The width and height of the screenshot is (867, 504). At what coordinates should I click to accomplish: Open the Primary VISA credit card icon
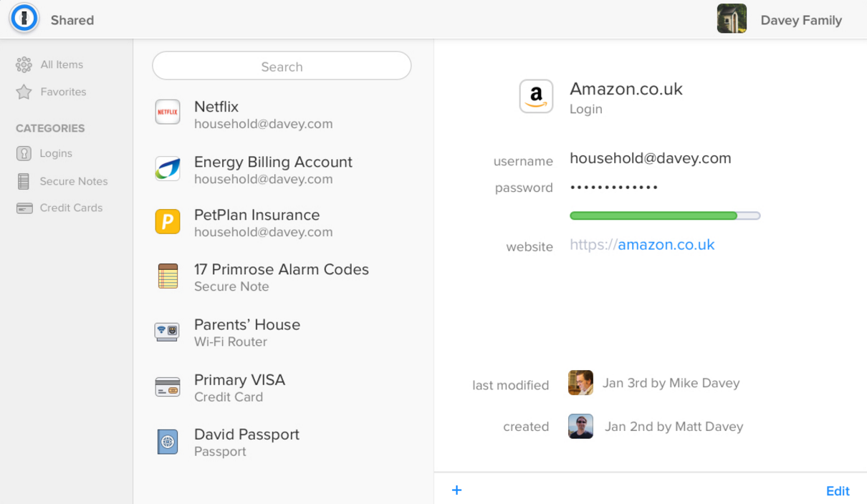click(168, 387)
